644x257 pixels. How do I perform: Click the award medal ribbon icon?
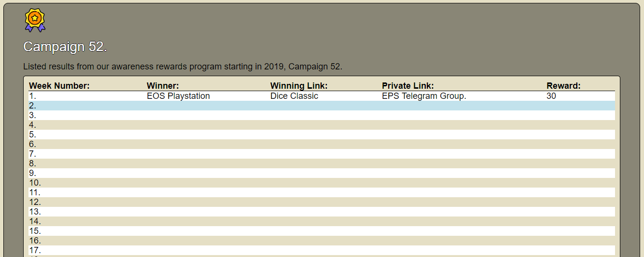point(35,20)
